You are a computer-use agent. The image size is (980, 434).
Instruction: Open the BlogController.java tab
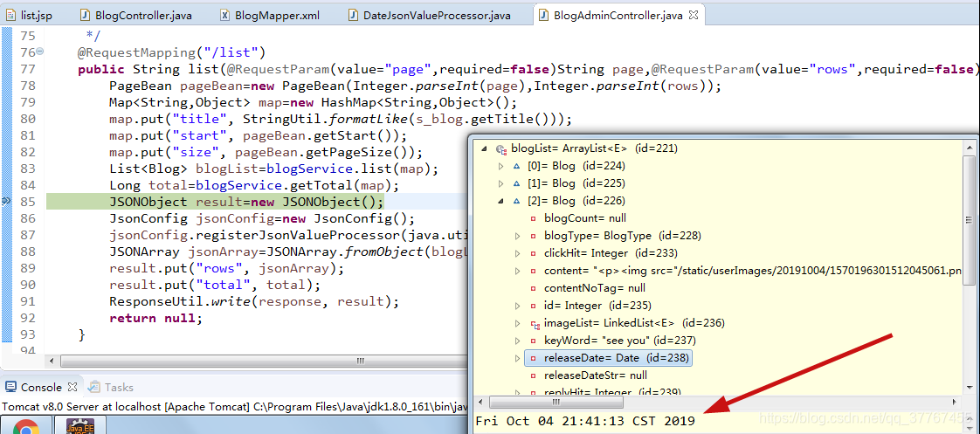click(135, 15)
